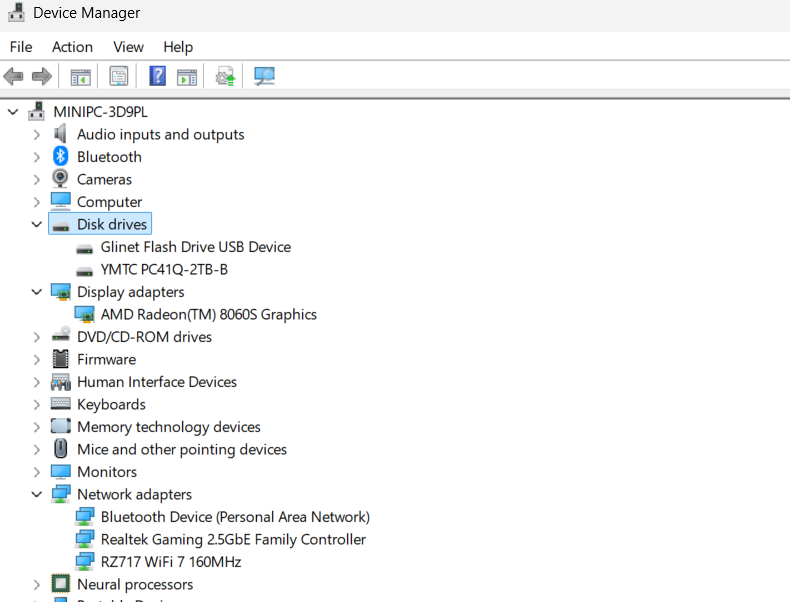Expand the Firmware category

pyautogui.click(x=36, y=359)
